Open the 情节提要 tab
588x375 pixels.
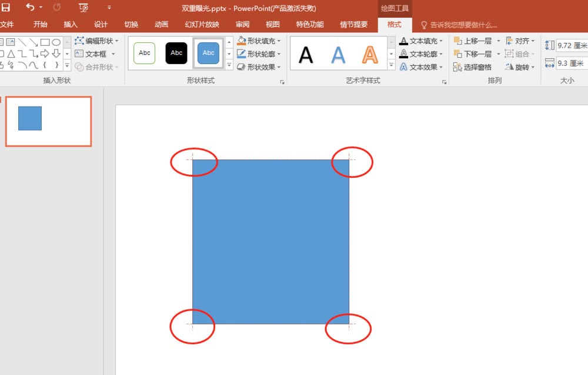[x=353, y=24]
